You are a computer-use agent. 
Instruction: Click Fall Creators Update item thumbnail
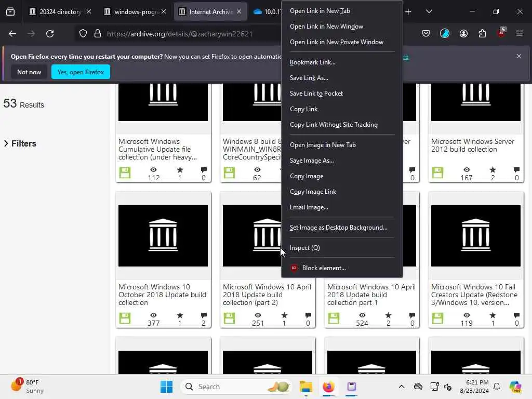[476, 235]
